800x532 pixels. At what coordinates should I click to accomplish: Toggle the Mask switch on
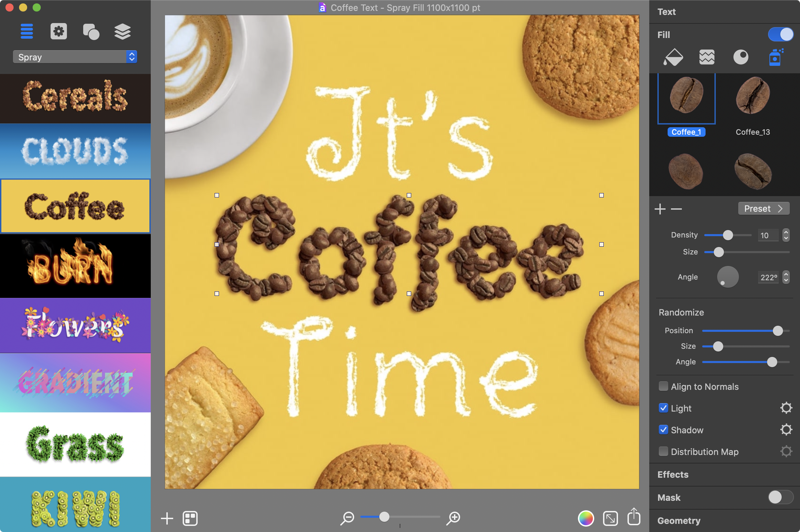pos(781,497)
